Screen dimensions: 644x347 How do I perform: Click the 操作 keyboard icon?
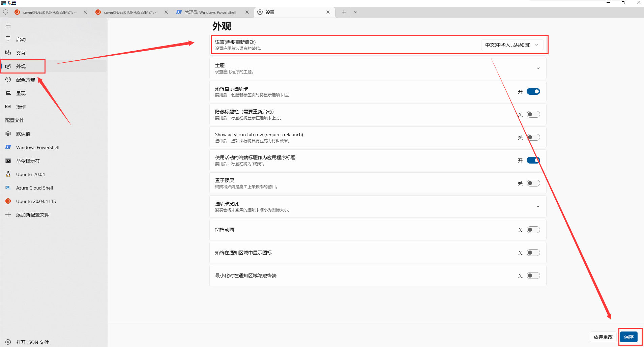pos(8,107)
